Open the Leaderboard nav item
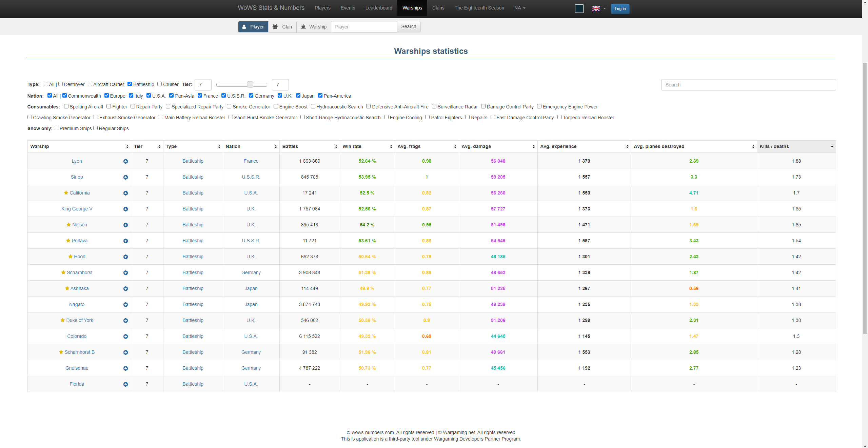The height and width of the screenshot is (448, 868). (x=378, y=8)
